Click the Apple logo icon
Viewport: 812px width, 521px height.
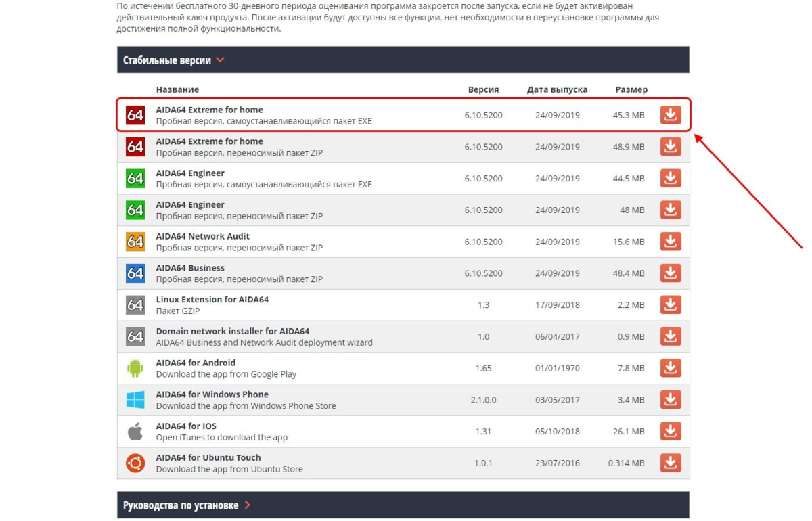click(x=135, y=431)
